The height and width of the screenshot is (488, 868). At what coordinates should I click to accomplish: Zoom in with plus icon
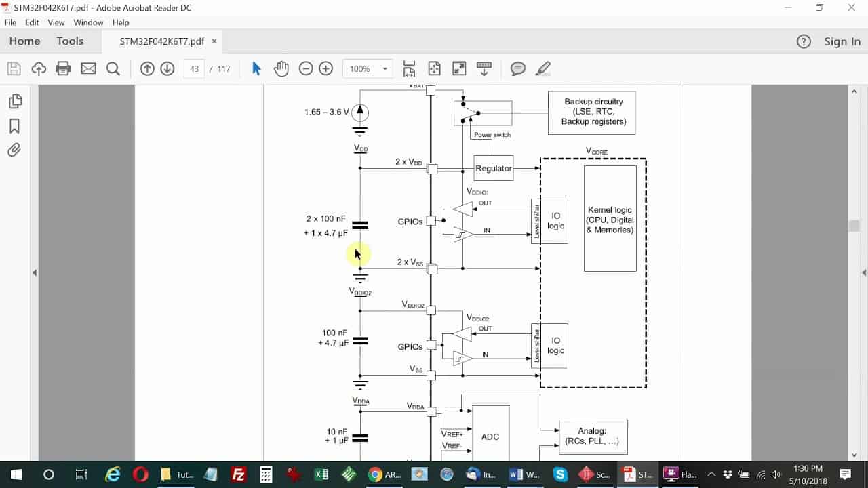(326, 68)
